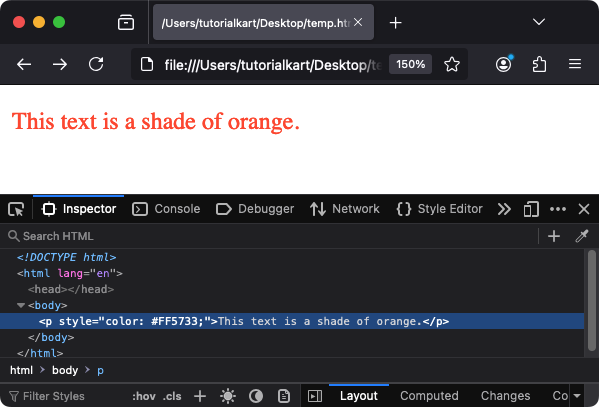Toggle print media simulation icon
599x407 pixels.
[x=284, y=396]
